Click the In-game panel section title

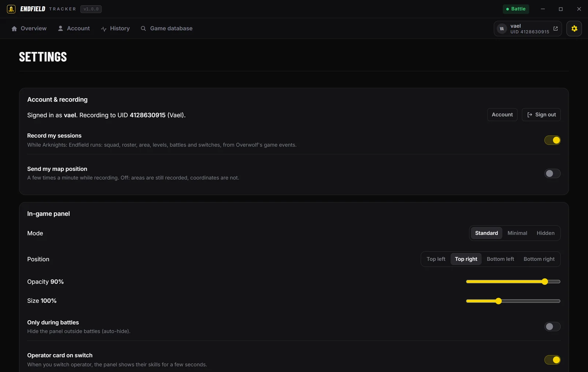49,214
